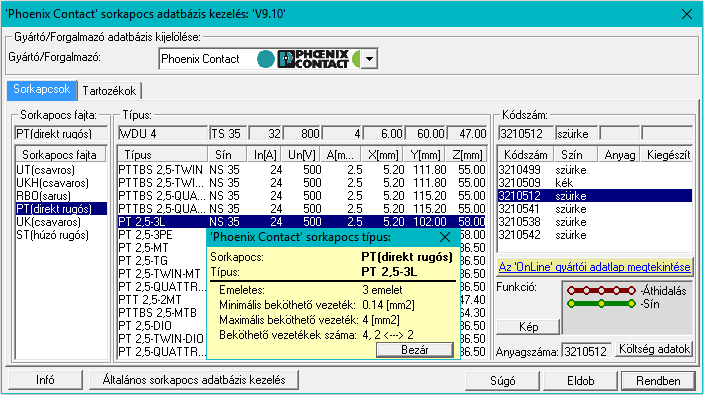704x395 pixels.
Task: Click the Anyagszáma input field
Action: 586,351
